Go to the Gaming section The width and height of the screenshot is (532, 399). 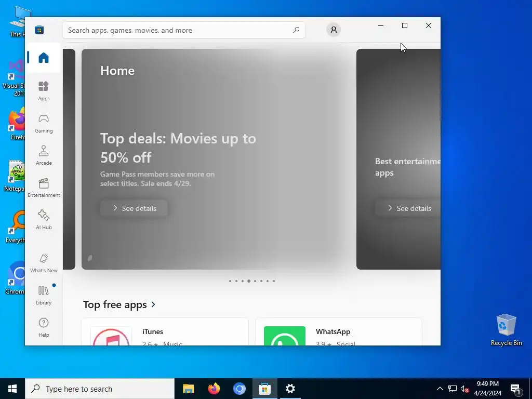44,123
